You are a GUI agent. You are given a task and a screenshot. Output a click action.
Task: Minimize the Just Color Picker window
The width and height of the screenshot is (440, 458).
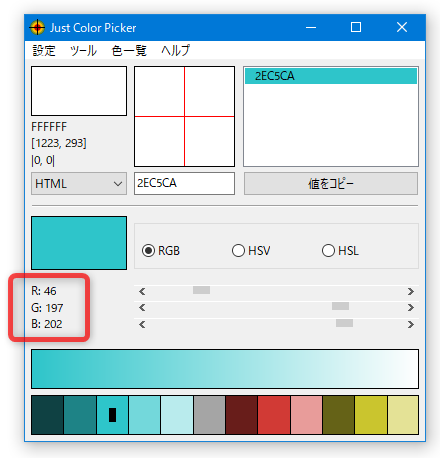point(311,27)
